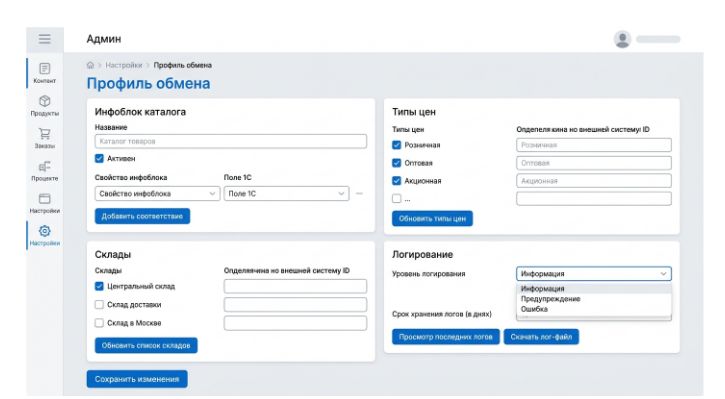Screen dimensions: 725x399
Task: Uncheck the Оптовая price type
Action: [396, 163]
